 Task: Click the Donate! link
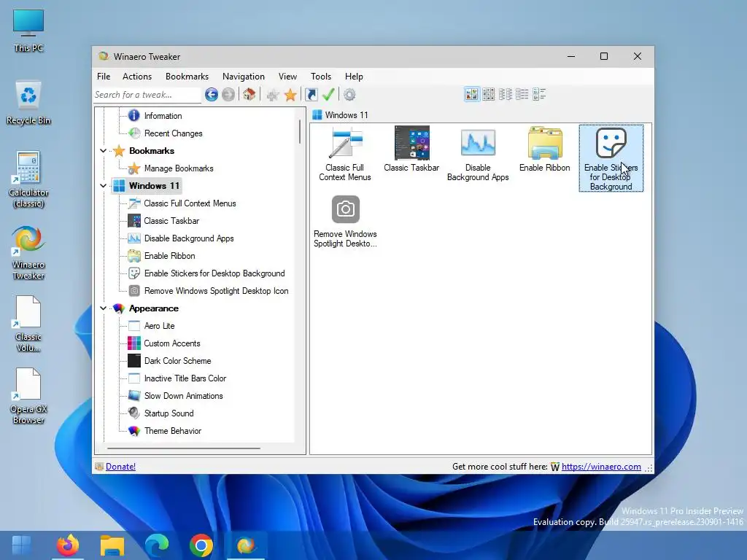(120, 467)
